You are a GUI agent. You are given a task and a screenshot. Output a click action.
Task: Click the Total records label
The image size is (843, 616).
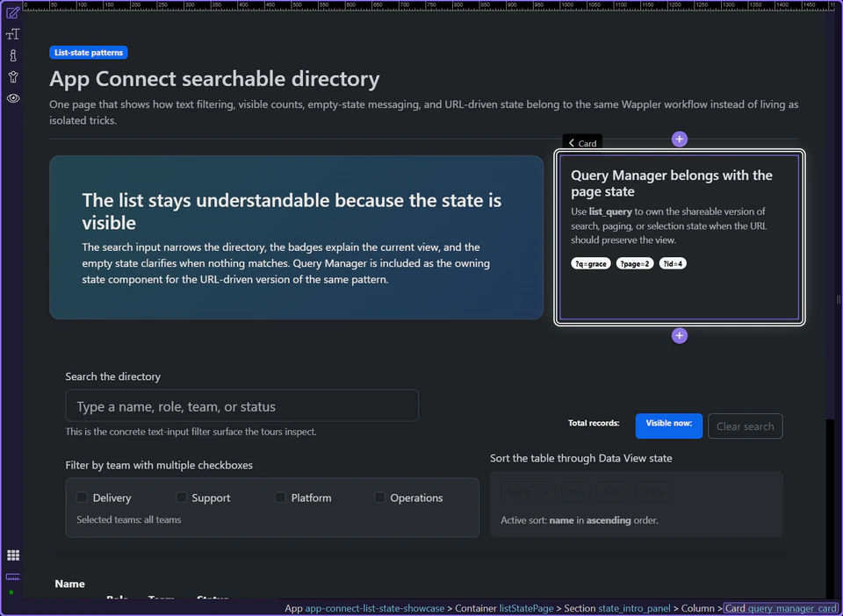594,423
